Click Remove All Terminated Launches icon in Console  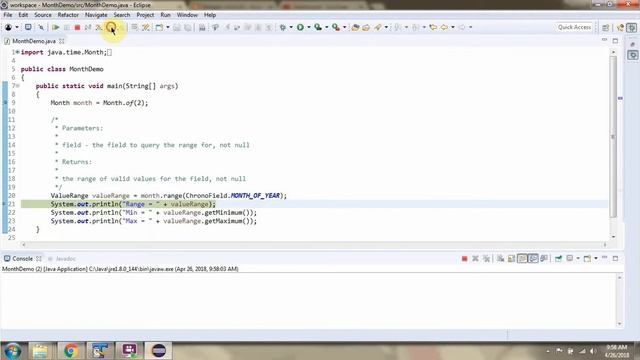click(x=486, y=259)
